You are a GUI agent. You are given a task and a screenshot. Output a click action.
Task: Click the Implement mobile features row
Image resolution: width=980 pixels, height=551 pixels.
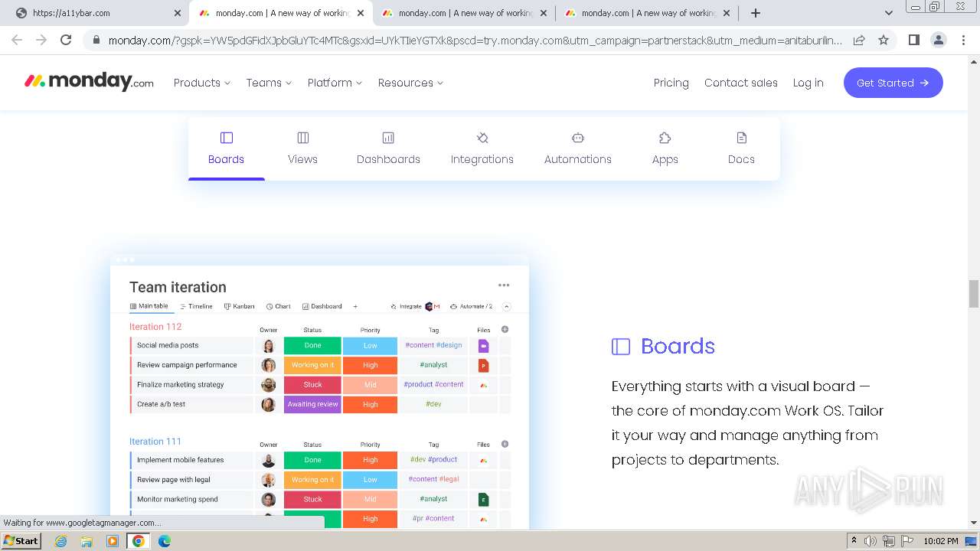319,460
